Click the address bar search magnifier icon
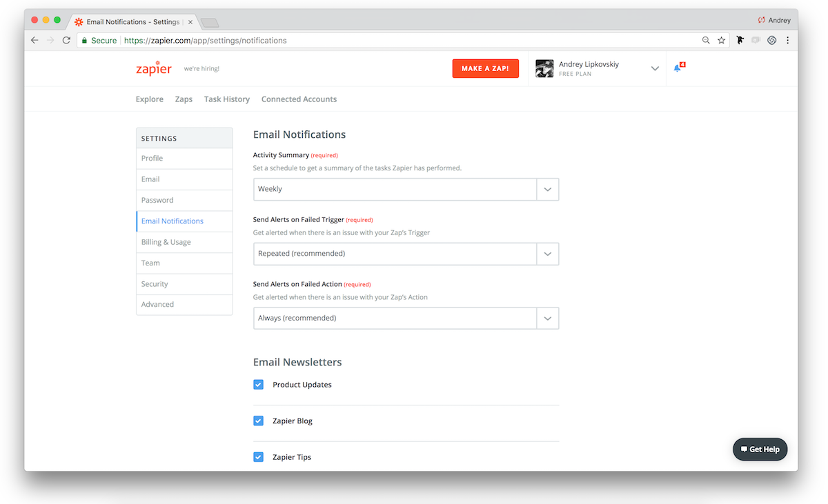 (706, 41)
